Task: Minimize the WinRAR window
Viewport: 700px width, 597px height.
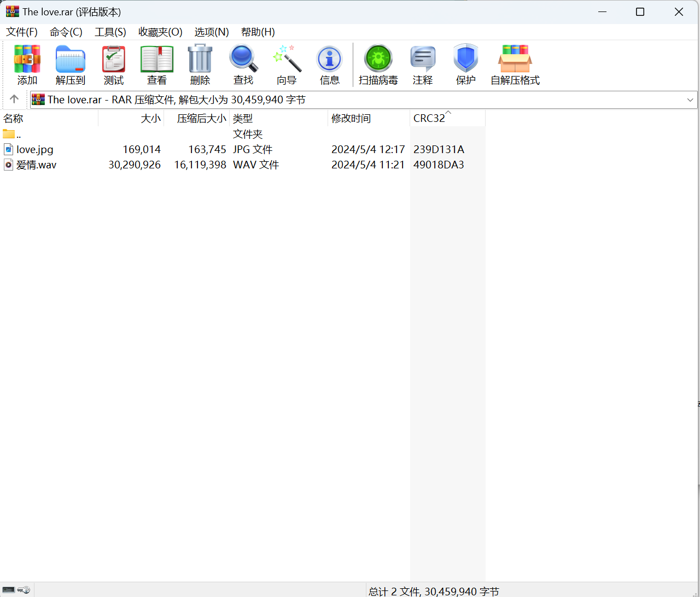Action: point(603,11)
